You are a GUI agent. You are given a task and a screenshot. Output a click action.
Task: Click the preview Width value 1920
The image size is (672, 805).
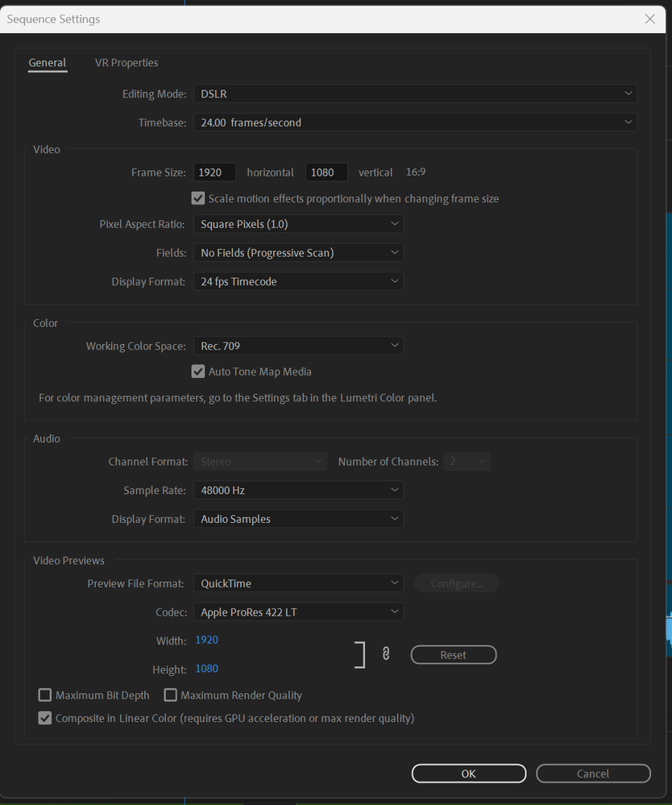(x=207, y=640)
